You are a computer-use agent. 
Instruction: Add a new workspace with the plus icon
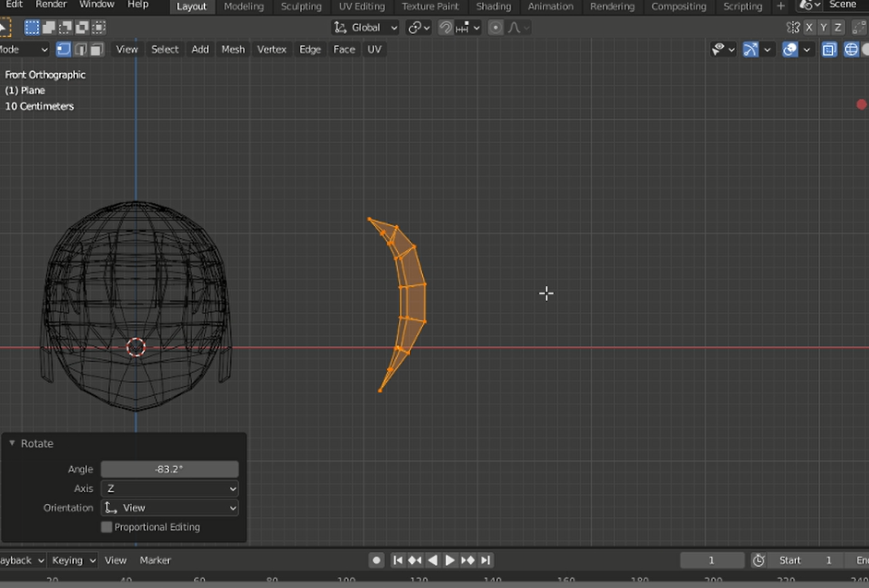pos(781,6)
